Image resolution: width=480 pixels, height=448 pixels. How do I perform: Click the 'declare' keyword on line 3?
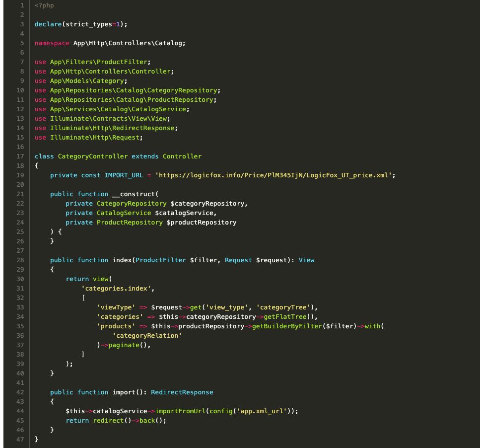click(x=48, y=24)
